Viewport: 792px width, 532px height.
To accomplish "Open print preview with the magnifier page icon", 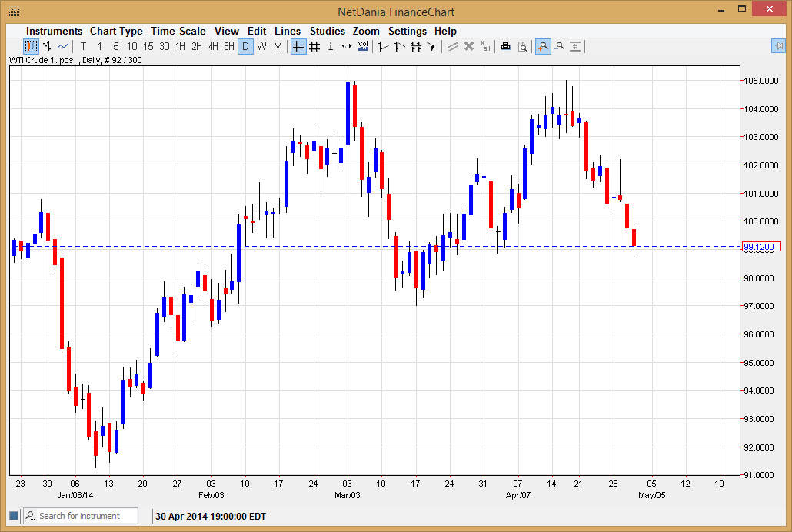I will [522, 47].
